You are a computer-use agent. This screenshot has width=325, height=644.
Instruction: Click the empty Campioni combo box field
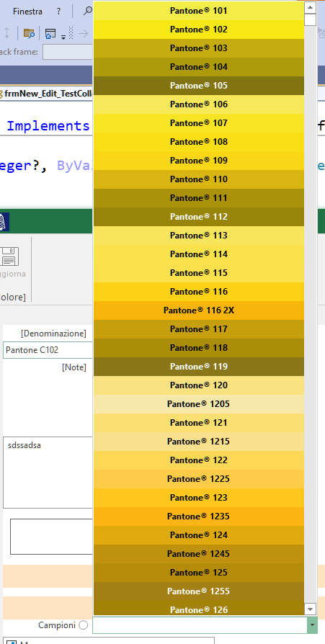[200, 625]
